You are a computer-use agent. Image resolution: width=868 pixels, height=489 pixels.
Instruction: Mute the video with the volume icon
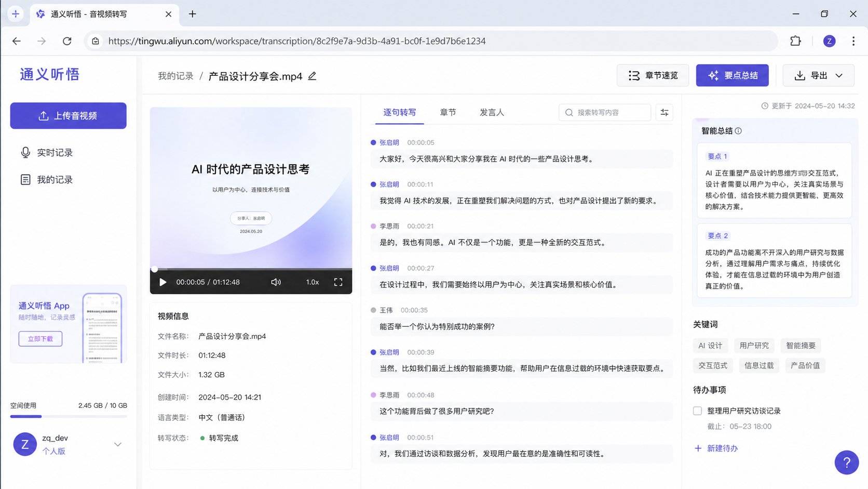point(276,282)
